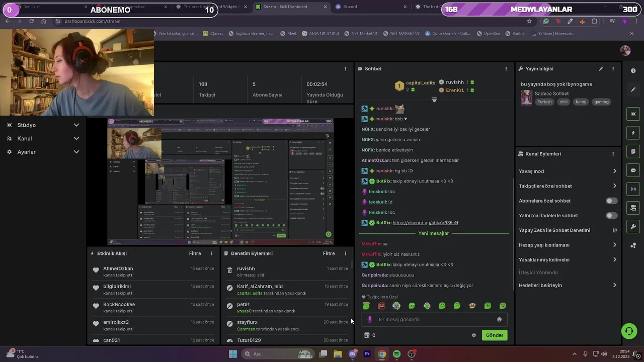Open Rarible bookmark in bookmarks bar

515,34
